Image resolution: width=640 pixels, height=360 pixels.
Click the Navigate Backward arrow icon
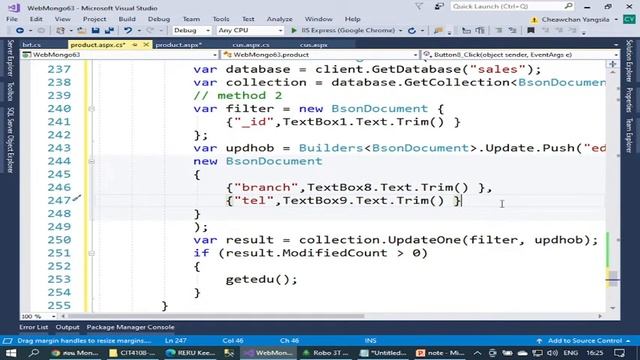(x=19, y=31)
